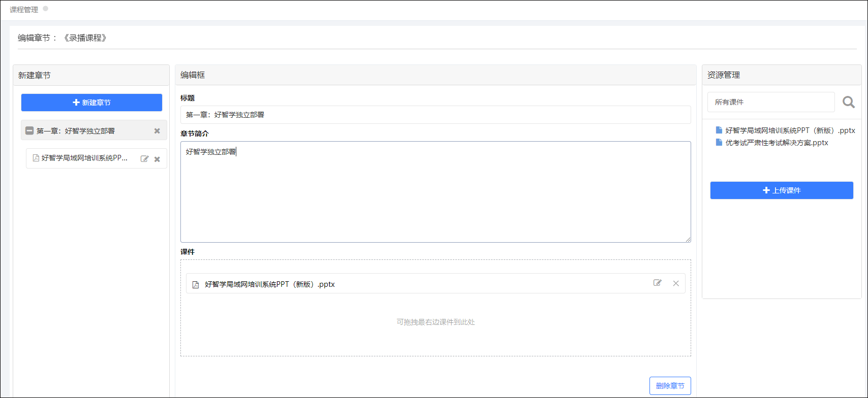The width and height of the screenshot is (868, 398).
Task: Collapse 第一章 using the minus icon
Action: 29,131
